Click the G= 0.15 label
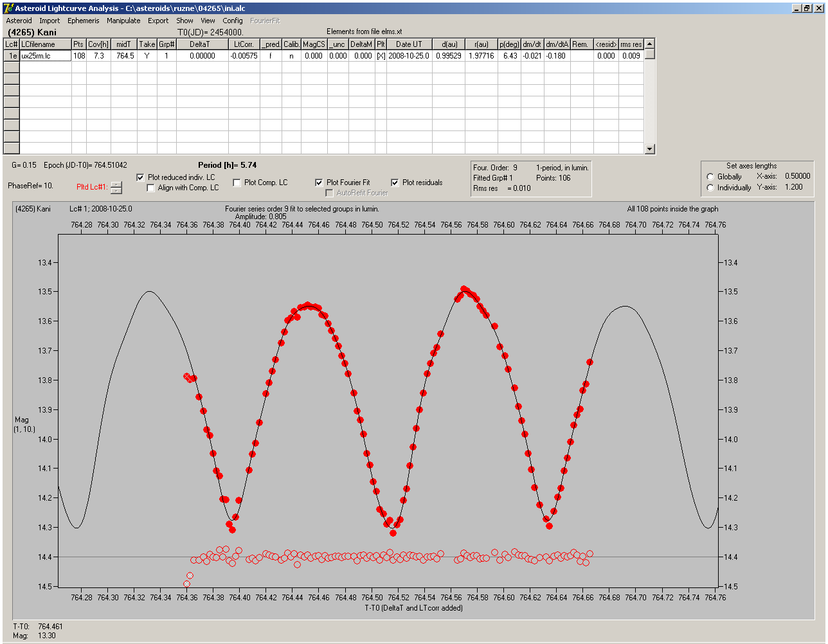828x644 pixels. tap(24, 165)
